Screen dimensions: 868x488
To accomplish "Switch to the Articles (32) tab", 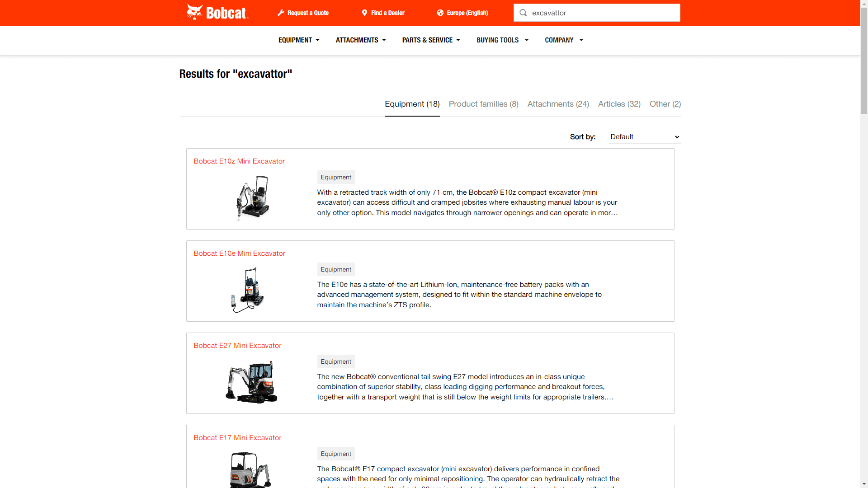I will coord(619,104).
